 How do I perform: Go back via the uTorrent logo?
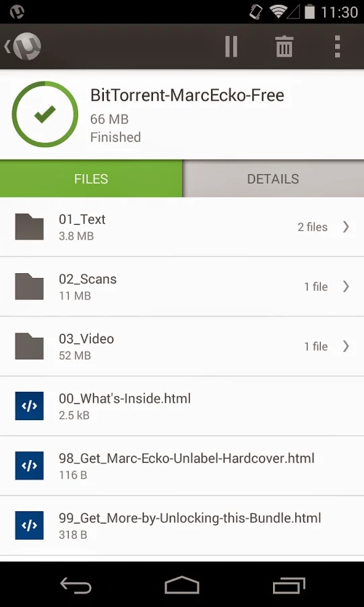(23, 47)
